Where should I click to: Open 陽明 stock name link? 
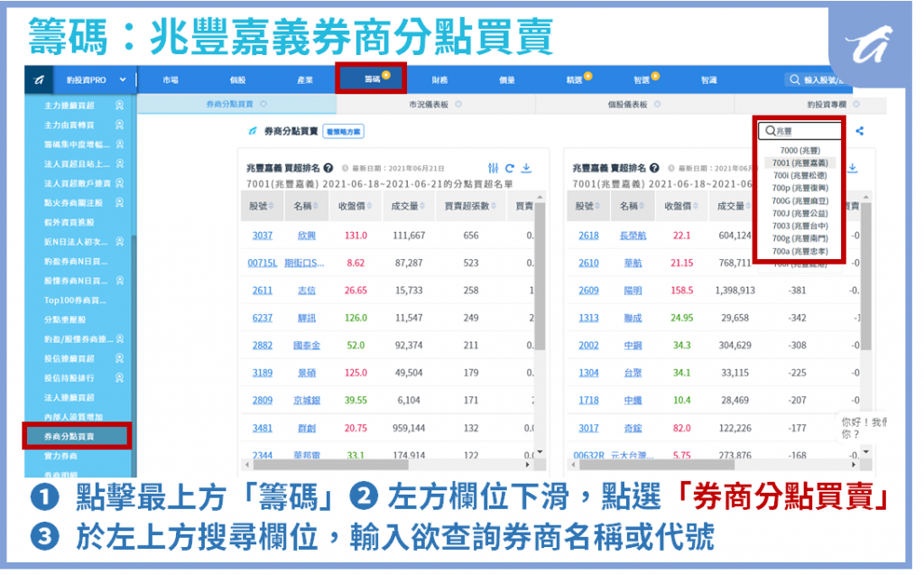[633, 290]
